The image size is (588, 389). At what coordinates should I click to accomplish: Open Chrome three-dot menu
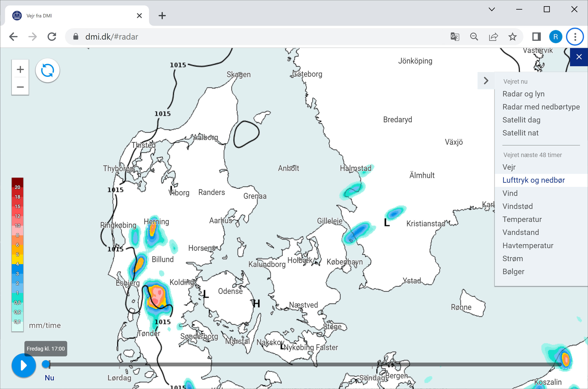click(575, 37)
